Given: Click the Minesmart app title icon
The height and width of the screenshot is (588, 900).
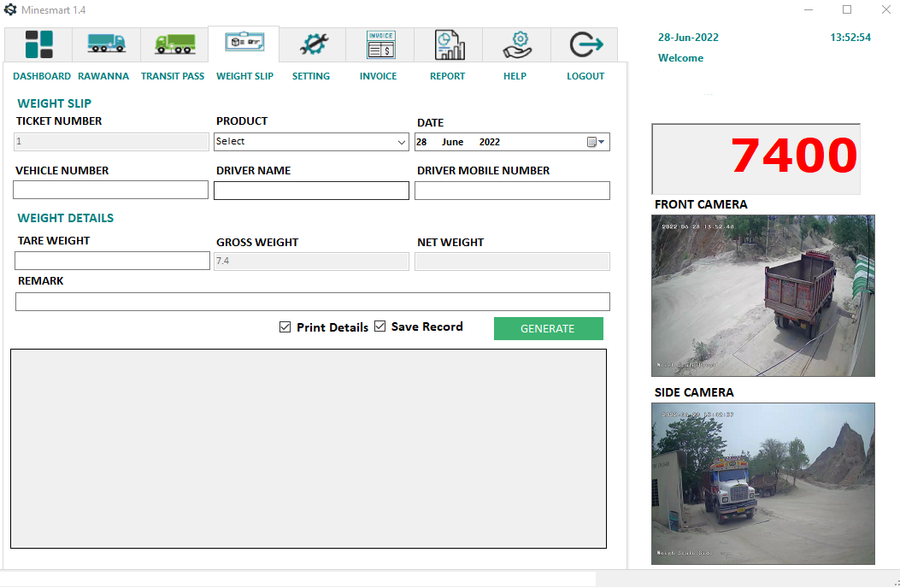Looking at the screenshot, I should (10, 9).
